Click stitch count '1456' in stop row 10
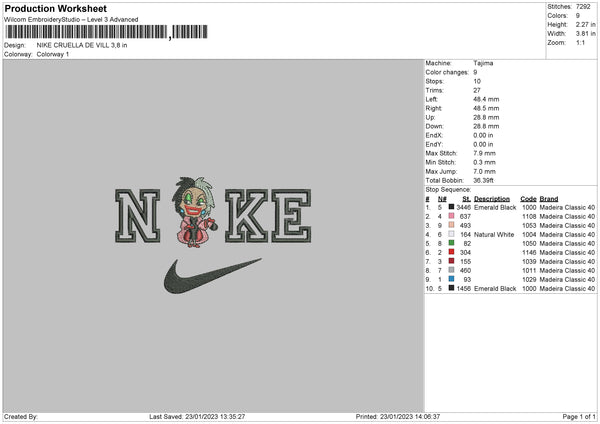Screen dimensions: 600x424 [463, 289]
